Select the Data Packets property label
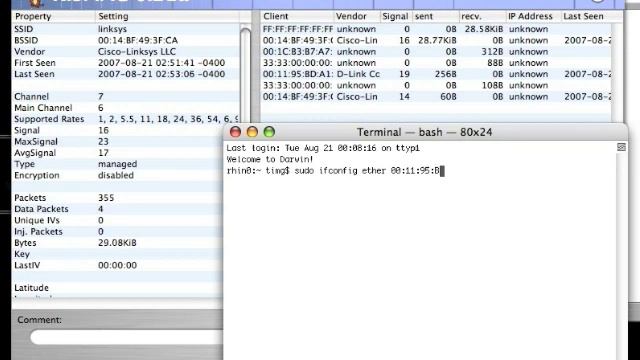 coord(41,209)
